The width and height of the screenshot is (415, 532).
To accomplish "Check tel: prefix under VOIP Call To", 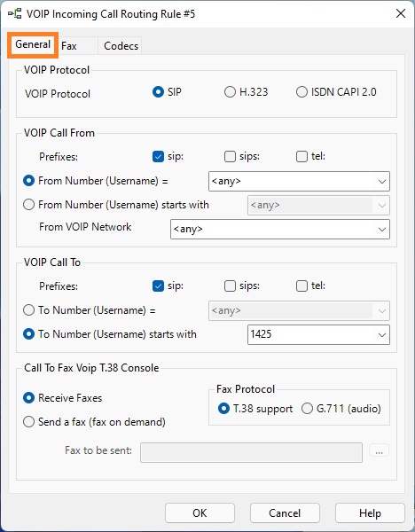I will (301, 286).
